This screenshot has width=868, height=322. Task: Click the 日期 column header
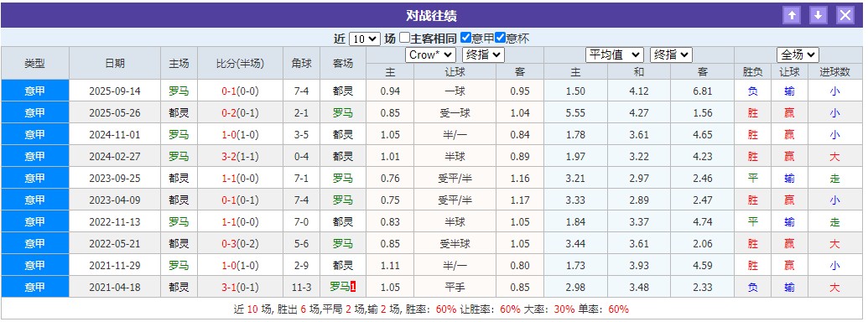[115, 63]
